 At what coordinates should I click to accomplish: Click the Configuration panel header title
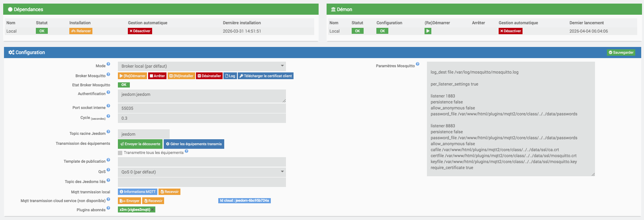[30, 52]
